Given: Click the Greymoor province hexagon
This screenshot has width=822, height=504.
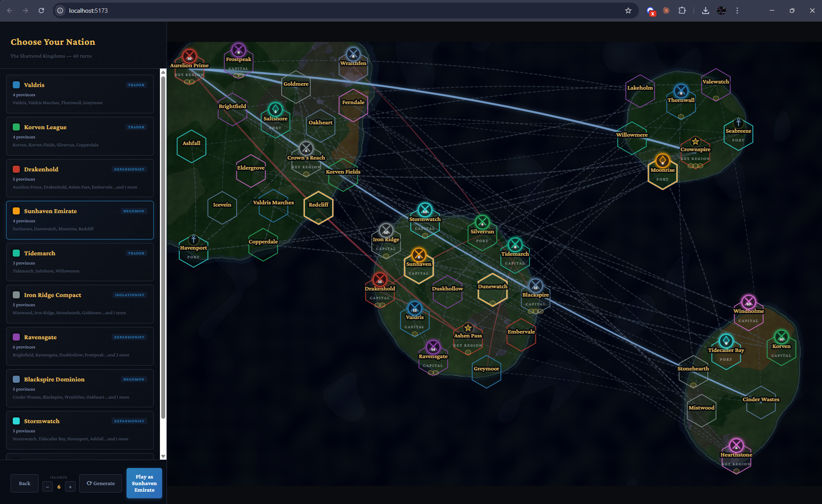Looking at the screenshot, I should 486,372.
